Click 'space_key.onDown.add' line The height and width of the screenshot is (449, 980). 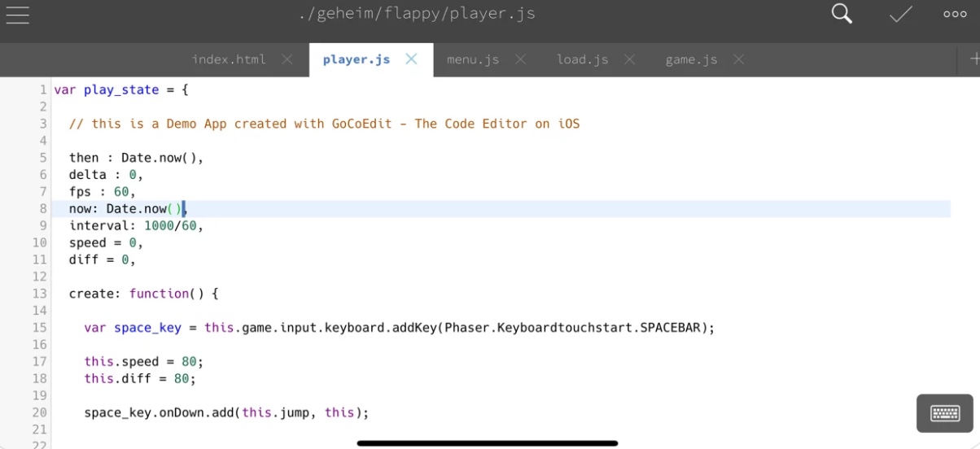click(x=226, y=412)
